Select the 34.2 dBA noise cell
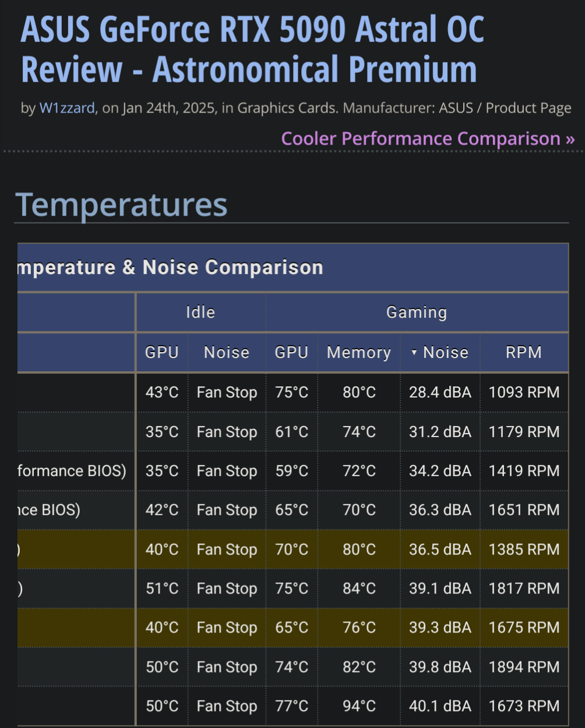Viewport: 585px width, 728px height. click(440, 471)
